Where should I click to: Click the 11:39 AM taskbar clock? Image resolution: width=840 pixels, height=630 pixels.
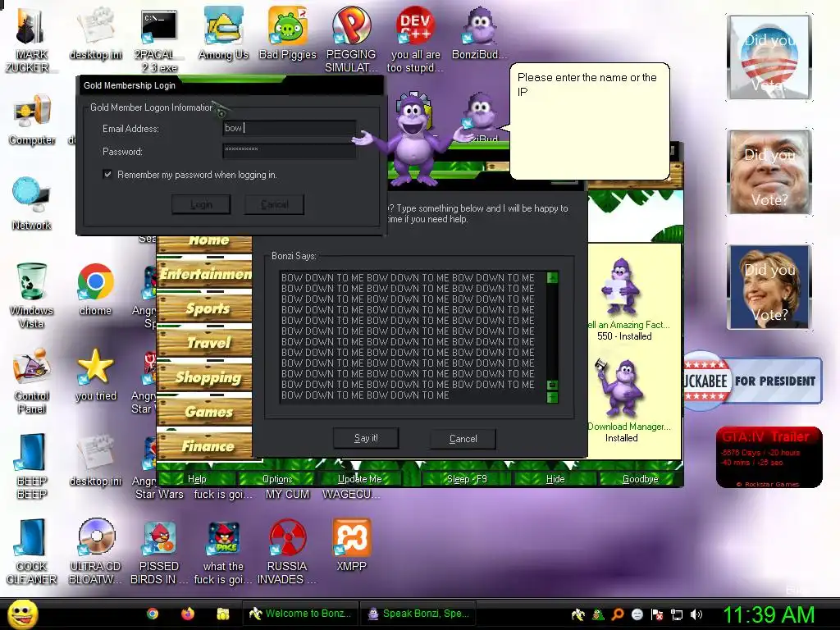pyautogui.click(x=768, y=614)
